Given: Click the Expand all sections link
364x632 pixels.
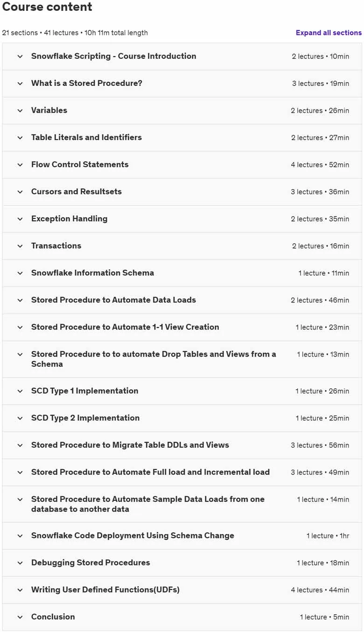Looking at the screenshot, I should pos(329,33).
